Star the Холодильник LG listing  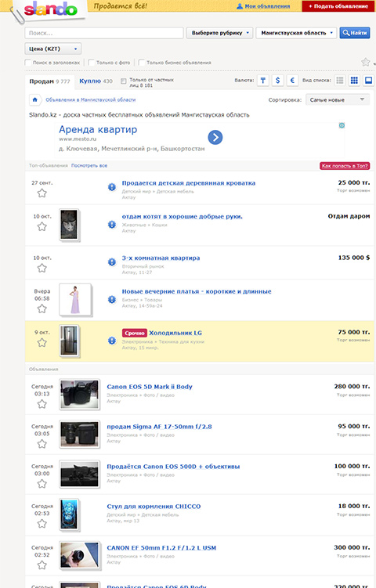(x=42, y=343)
